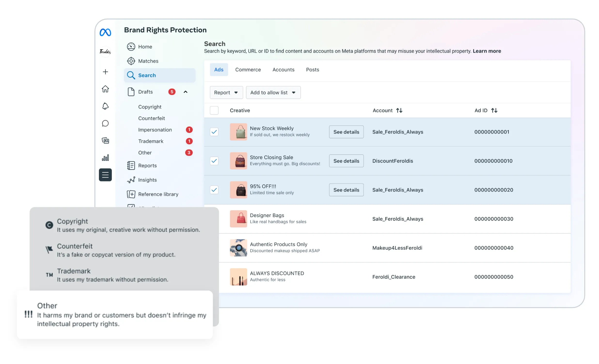
Task: Click See details for Store Closing Sale
Action: 346,161
